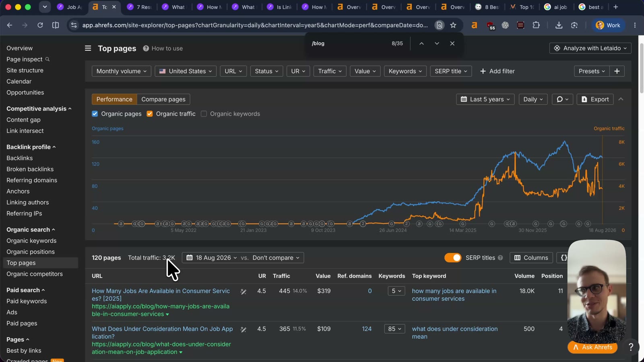Screen dimensions: 644x362
Task: Open the tab search dropdown arrow
Action: 45,7
